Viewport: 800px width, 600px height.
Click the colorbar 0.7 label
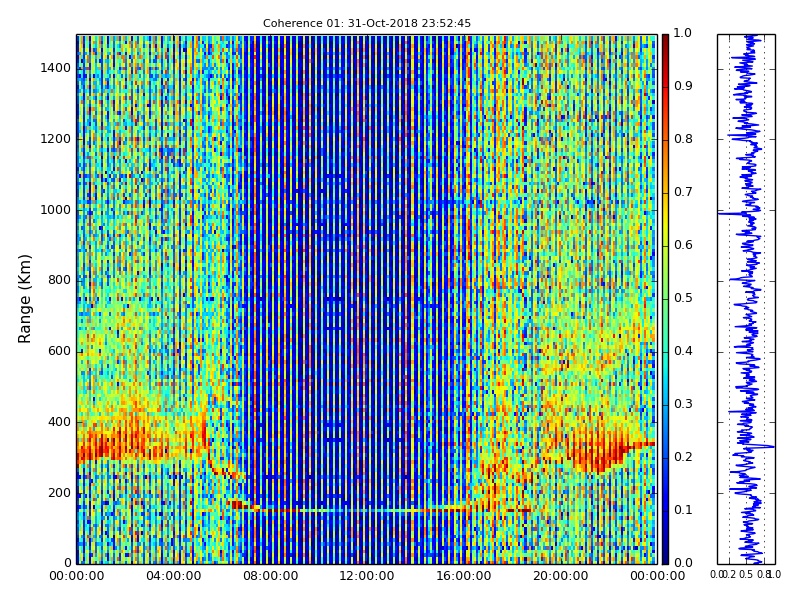[683, 192]
